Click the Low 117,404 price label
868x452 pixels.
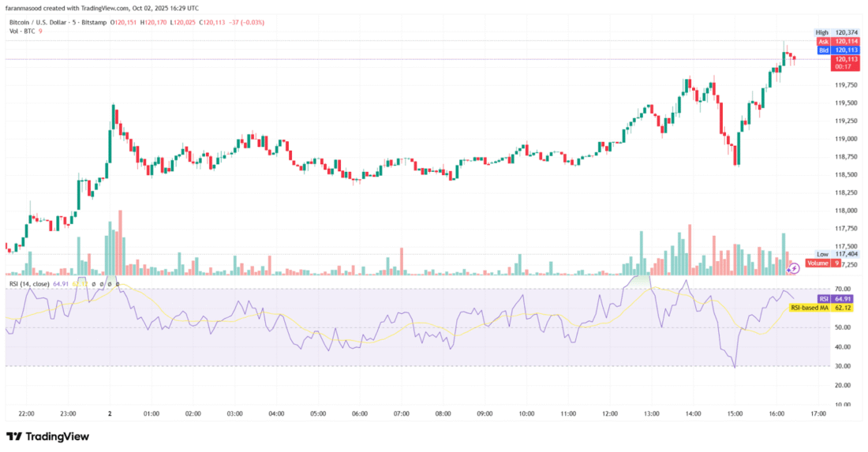coord(836,254)
